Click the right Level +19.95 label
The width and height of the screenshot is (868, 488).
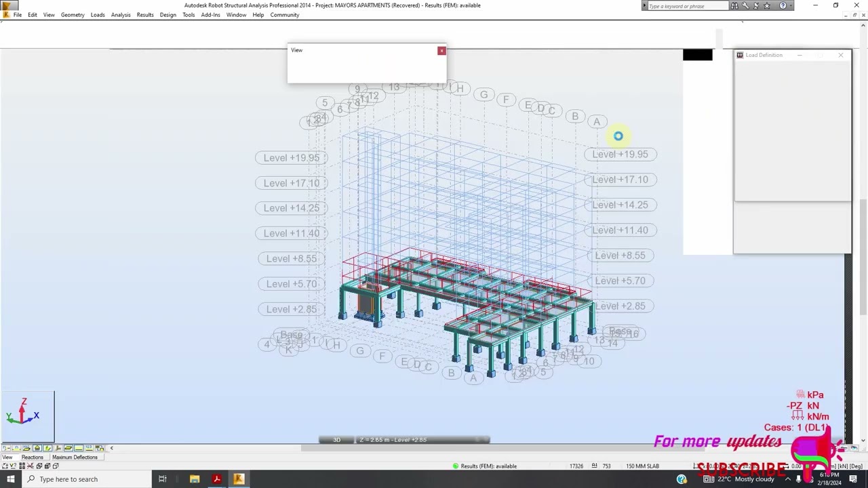(620, 155)
